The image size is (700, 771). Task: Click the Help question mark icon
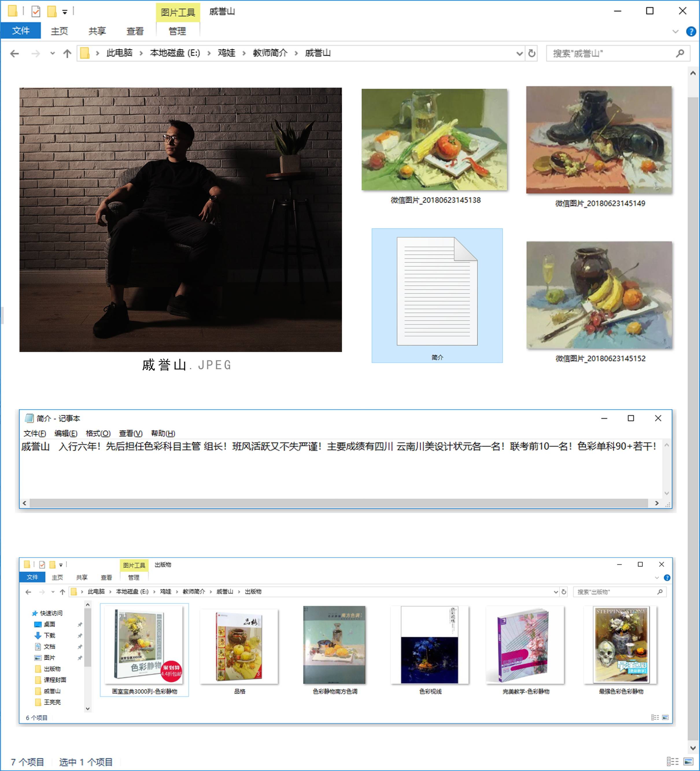pyautogui.click(x=691, y=31)
